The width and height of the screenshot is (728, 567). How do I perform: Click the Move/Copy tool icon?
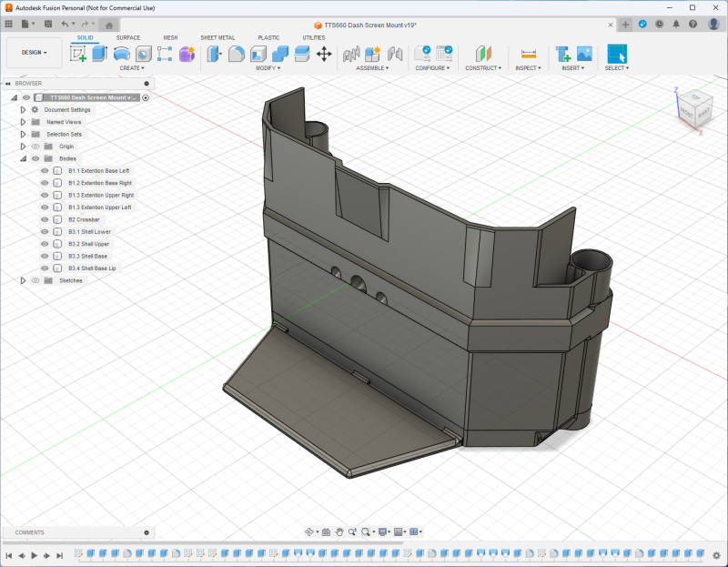point(324,54)
